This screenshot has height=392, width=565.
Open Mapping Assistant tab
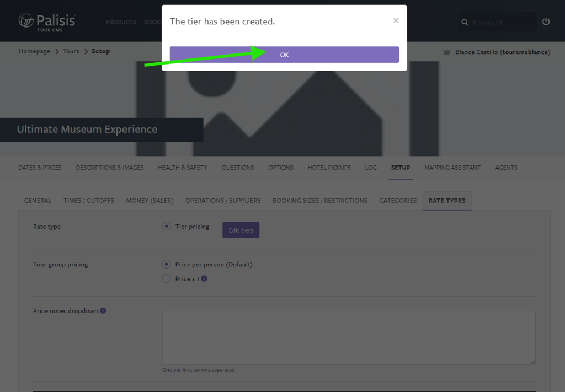click(452, 168)
